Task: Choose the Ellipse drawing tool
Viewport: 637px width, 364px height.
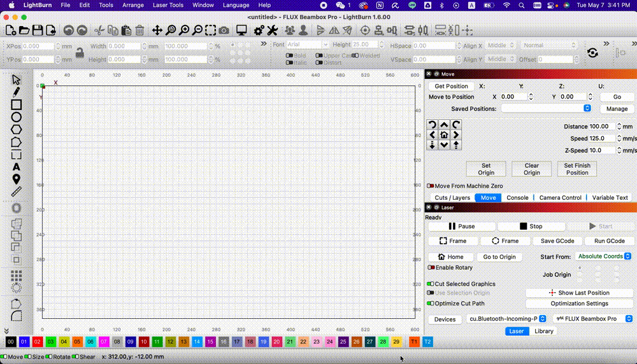Action: 17,117
